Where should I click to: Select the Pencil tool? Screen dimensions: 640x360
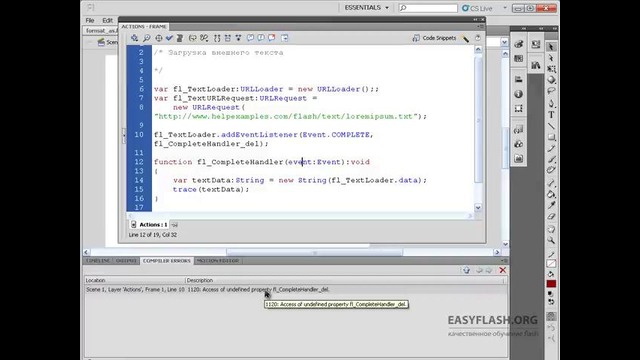coord(551,149)
